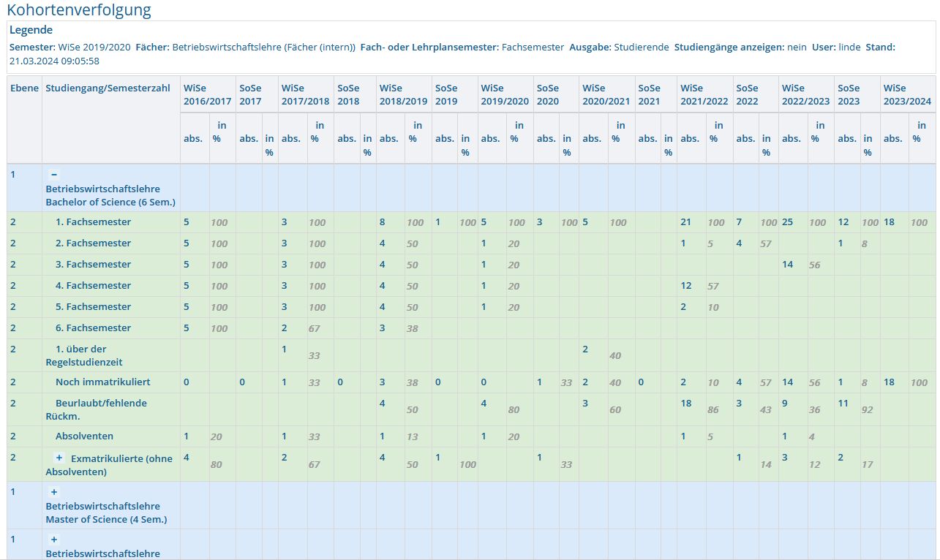Screen dimensions: 940x560
Task: Click the WiSe 2023/2024 column header
Action: click(x=907, y=95)
